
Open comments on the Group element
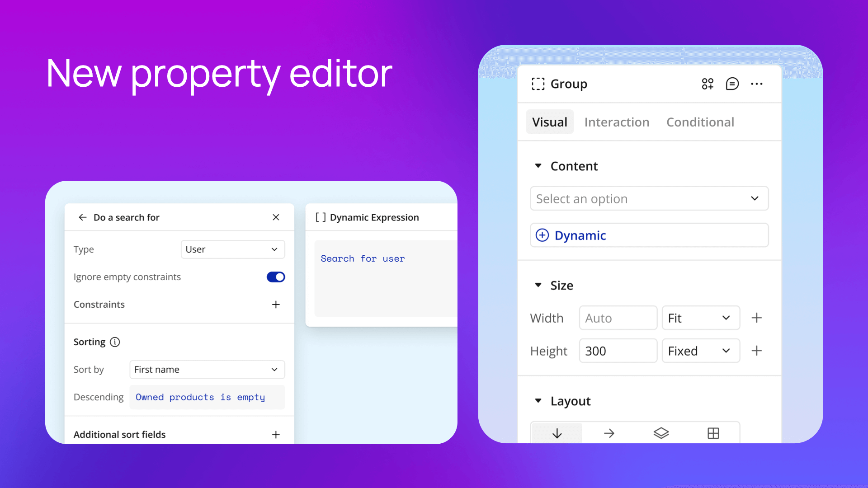[x=732, y=84]
